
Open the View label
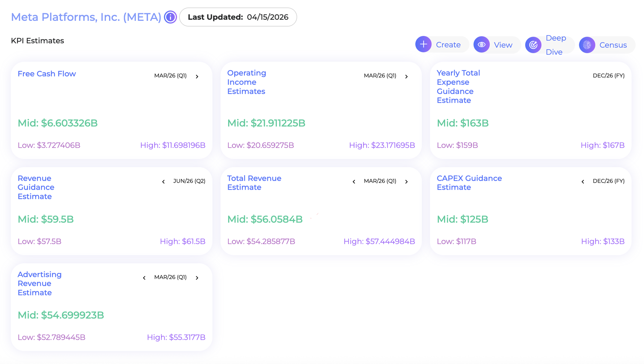click(503, 45)
